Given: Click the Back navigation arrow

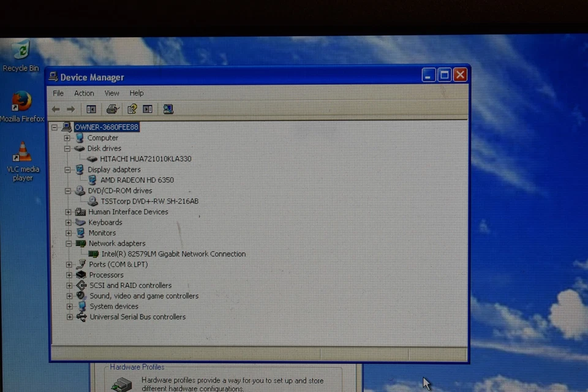Looking at the screenshot, I should (55, 108).
